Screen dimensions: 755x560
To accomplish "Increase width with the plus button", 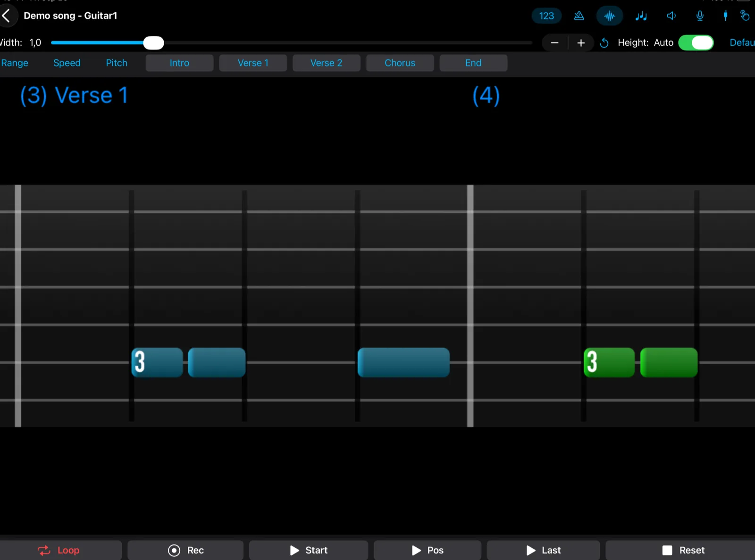I will pos(581,43).
